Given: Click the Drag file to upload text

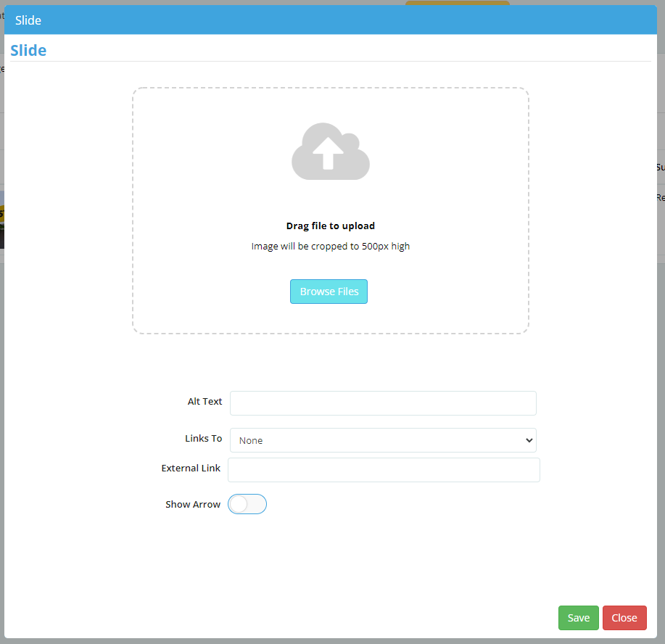Looking at the screenshot, I should [x=331, y=226].
